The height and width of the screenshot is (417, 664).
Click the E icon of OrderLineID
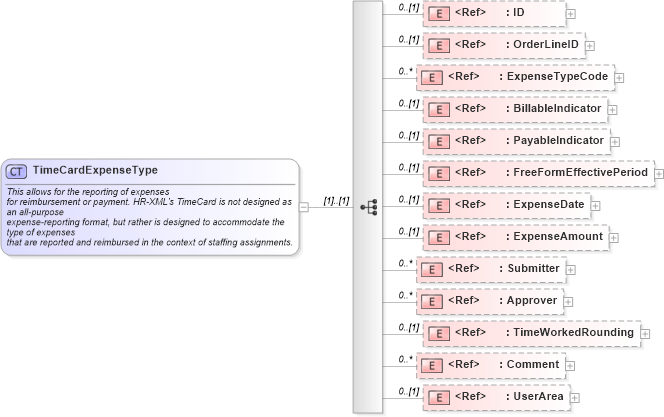click(439, 46)
